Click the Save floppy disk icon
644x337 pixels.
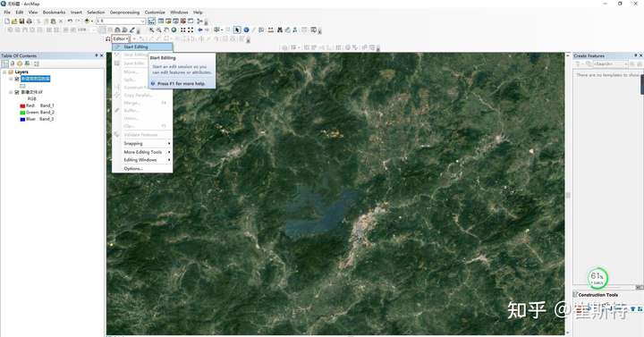pyautogui.click(x=21, y=21)
